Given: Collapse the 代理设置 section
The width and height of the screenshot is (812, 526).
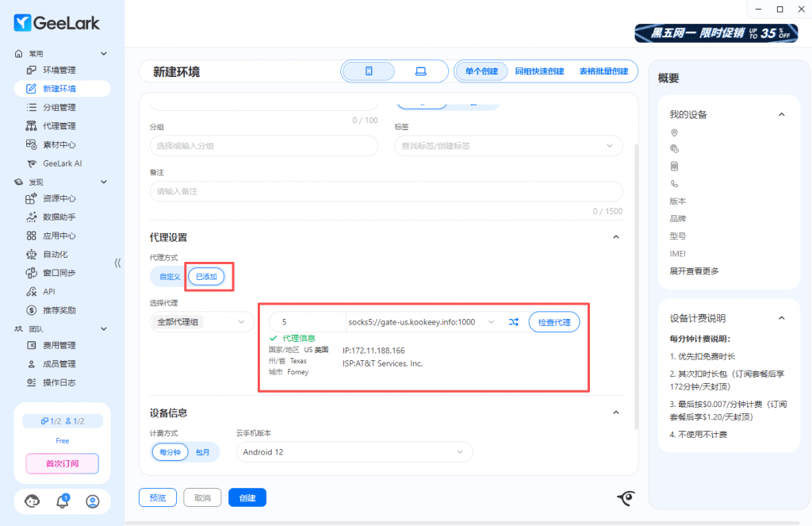Looking at the screenshot, I should [x=616, y=237].
